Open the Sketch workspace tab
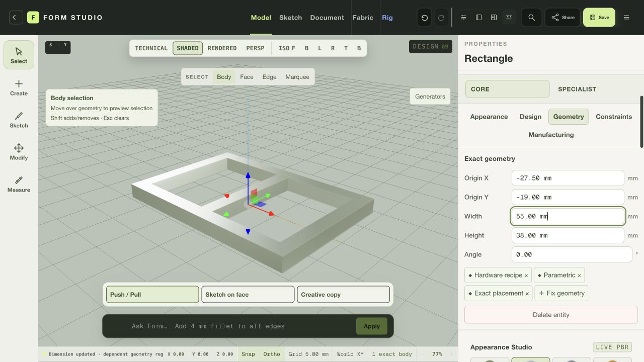The image size is (644, 362). pos(291,18)
